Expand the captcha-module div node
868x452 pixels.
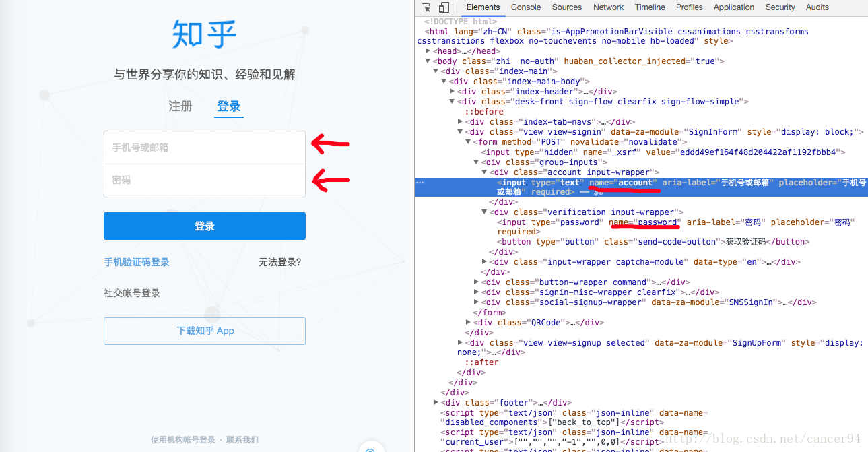pyautogui.click(x=484, y=262)
